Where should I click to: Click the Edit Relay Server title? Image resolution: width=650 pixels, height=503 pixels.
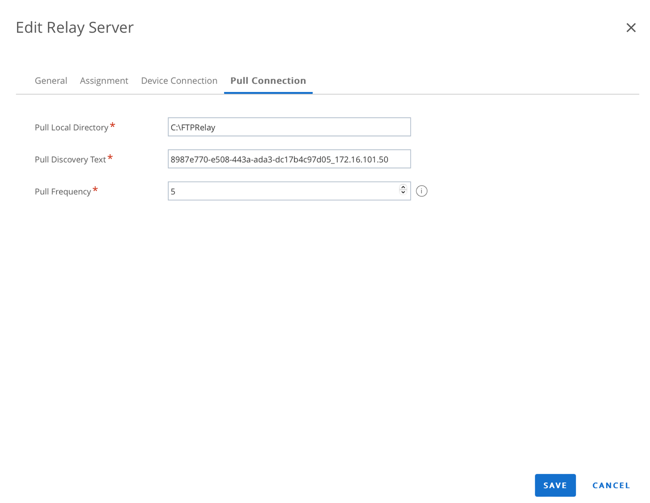pos(75,28)
